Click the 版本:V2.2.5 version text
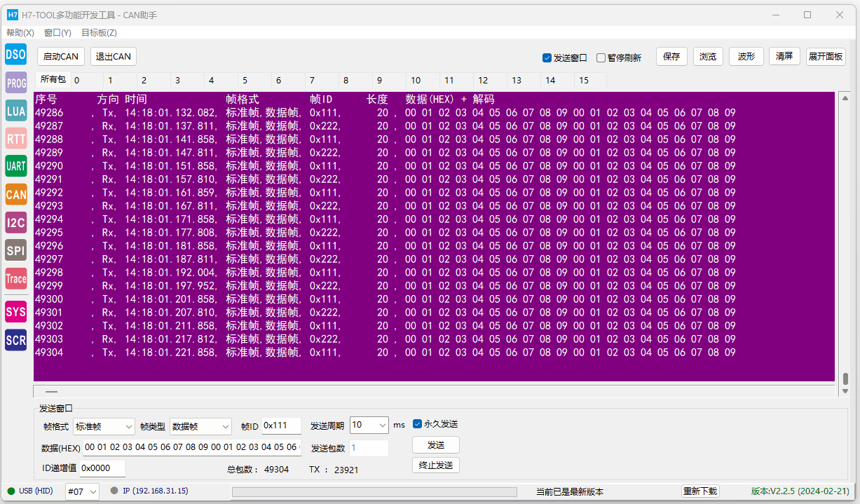 (800, 491)
